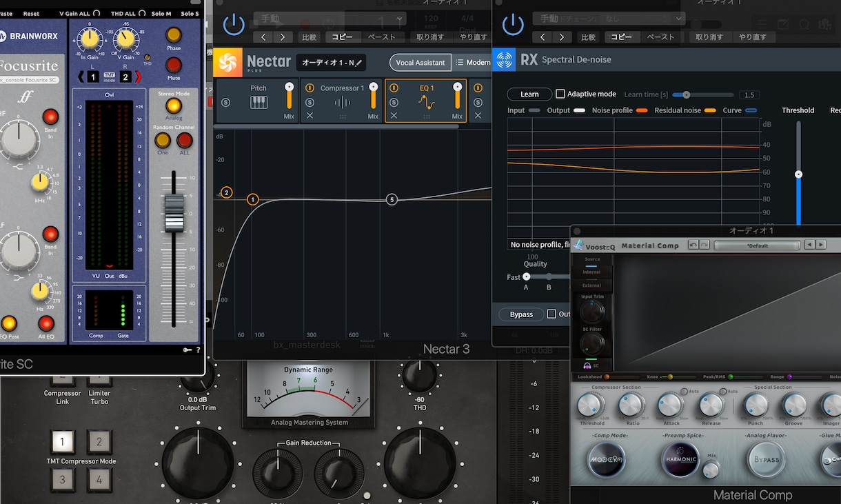The width and height of the screenshot is (841, 504).
Task: Open the Default preset selector in Material Comp
Action: (758, 245)
